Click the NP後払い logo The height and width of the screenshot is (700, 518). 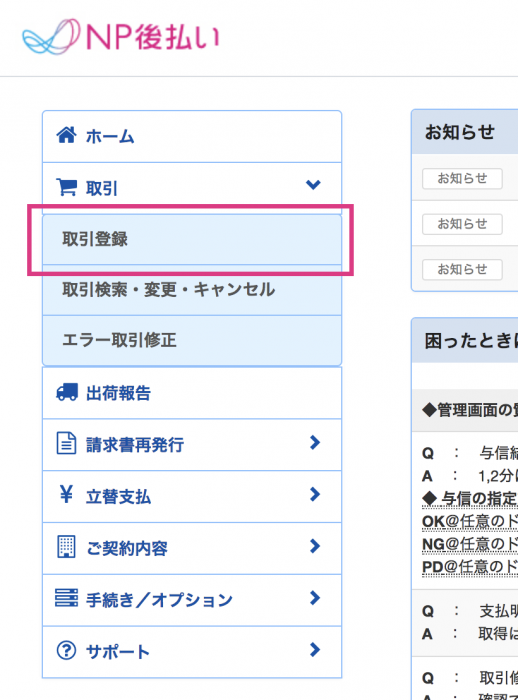point(121,37)
